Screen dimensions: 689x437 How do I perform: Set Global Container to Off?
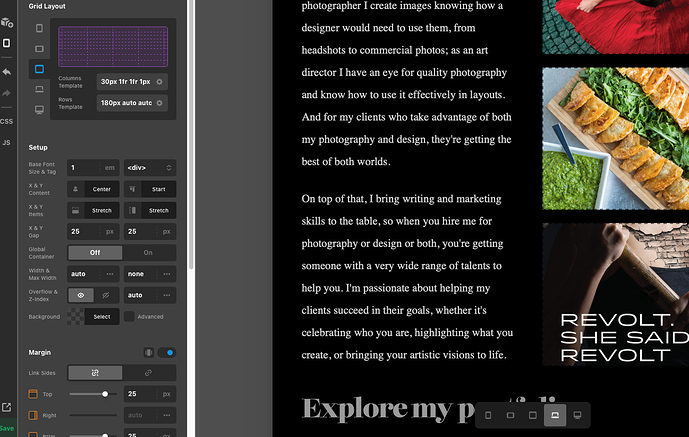click(x=95, y=253)
